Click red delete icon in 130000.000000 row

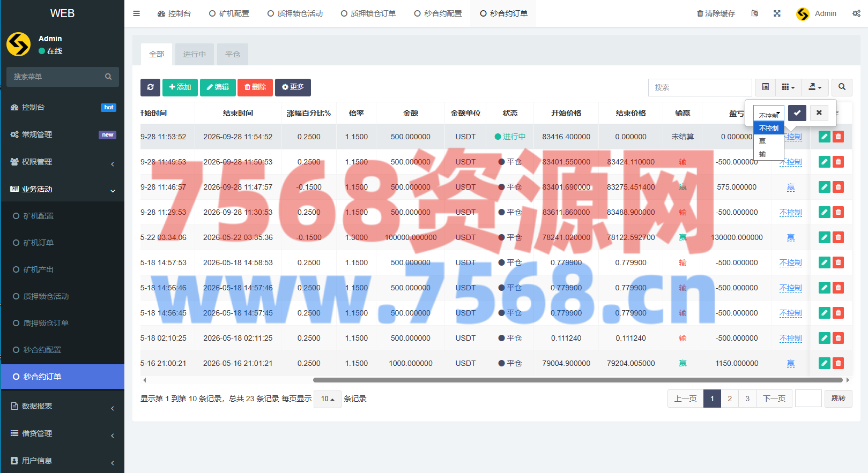[839, 237]
